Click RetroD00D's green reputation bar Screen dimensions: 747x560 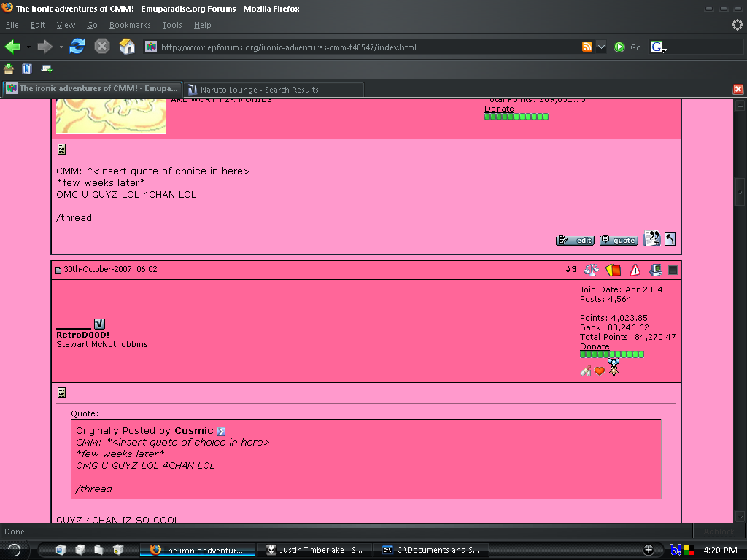coord(612,354)
